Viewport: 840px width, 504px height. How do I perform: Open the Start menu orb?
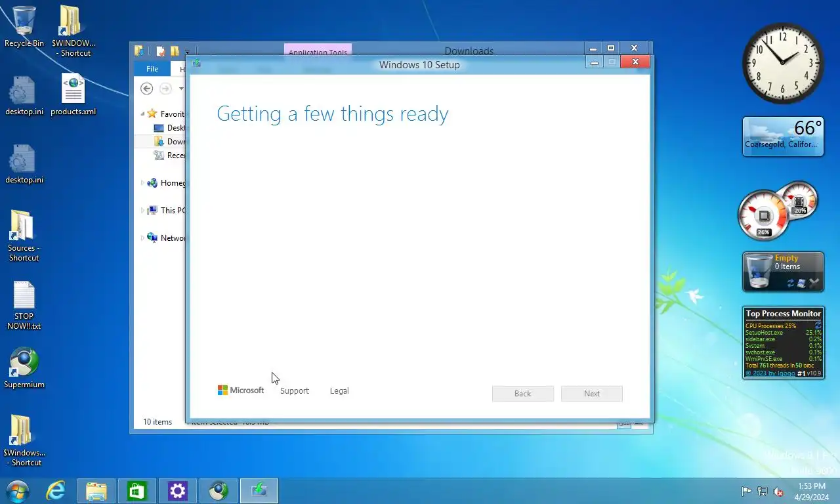(x=17, y=491)
